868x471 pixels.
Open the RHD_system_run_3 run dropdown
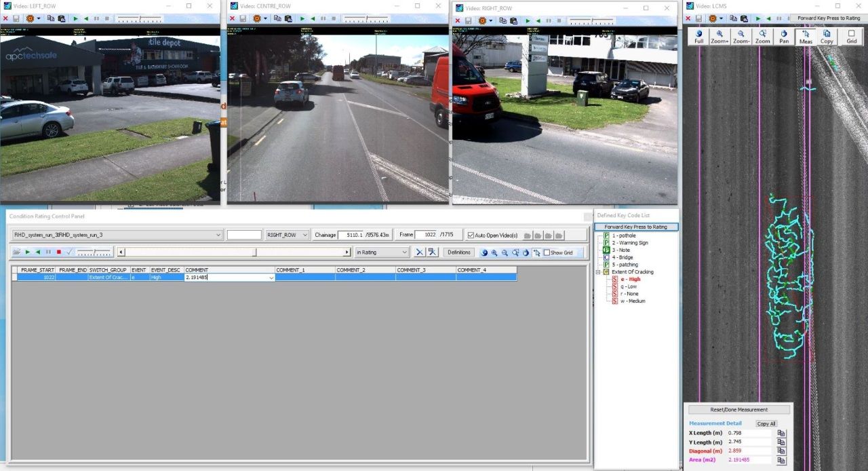[x=218, y=235]
